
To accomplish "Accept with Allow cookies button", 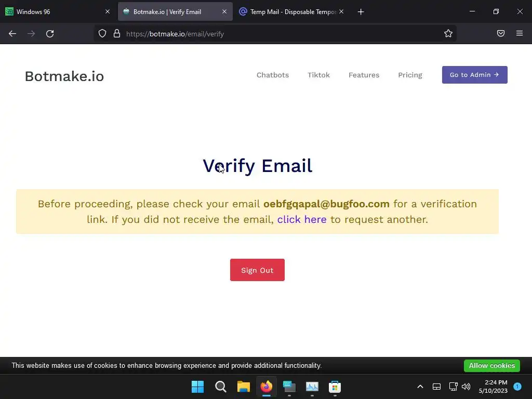I will (492, 366).
